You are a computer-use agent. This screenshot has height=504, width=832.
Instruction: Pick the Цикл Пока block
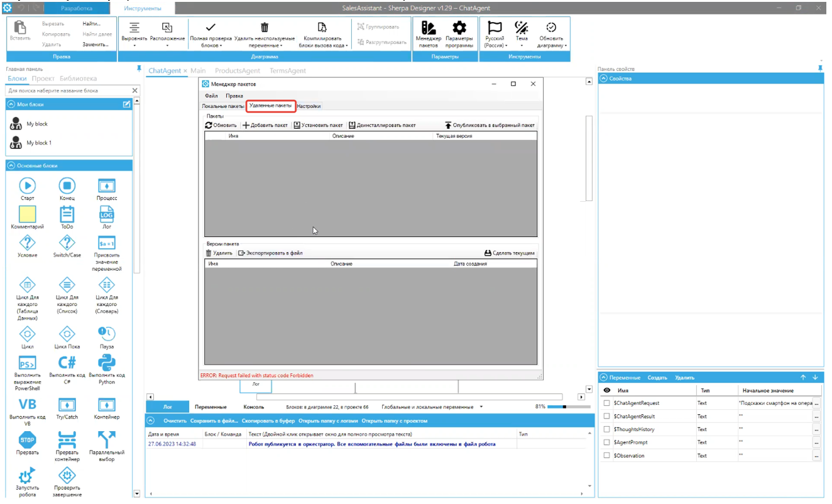[x=67, y=337]
